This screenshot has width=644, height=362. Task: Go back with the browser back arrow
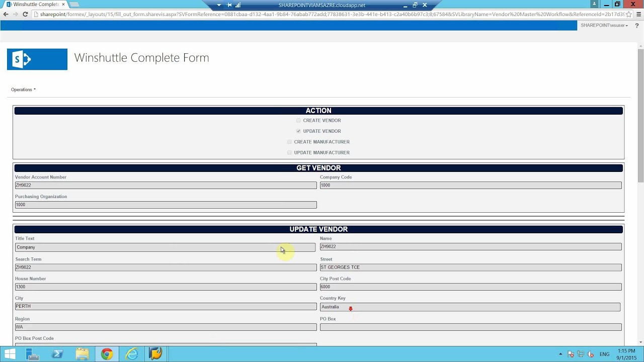tap(6, 14)
